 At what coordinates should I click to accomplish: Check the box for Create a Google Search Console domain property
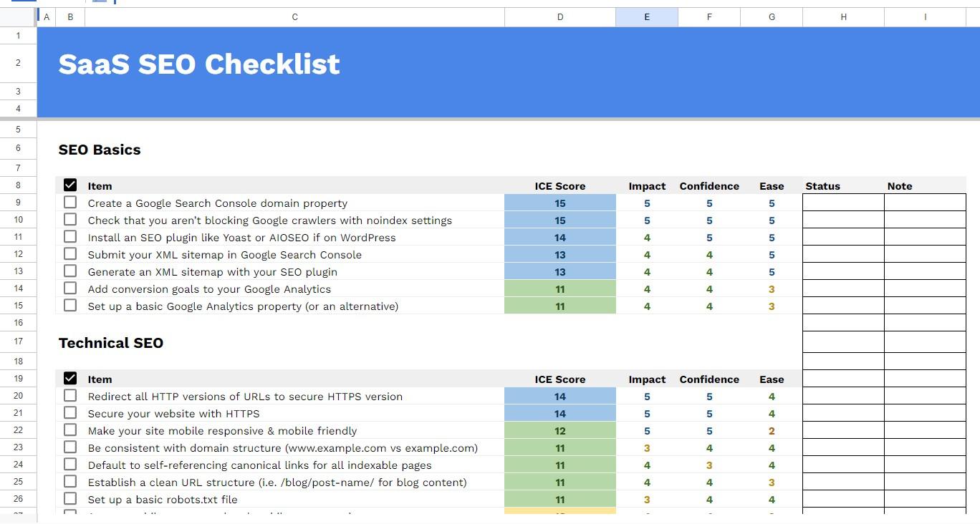click(70, 203)
